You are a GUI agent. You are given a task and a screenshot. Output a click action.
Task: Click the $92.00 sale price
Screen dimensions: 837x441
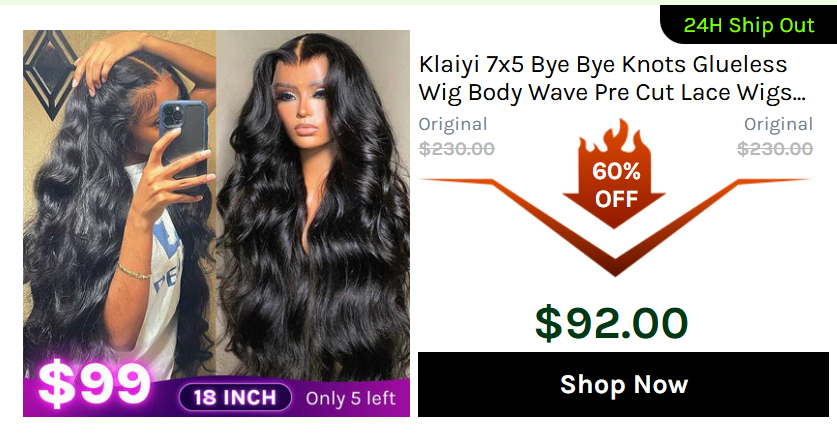(611, 323)
